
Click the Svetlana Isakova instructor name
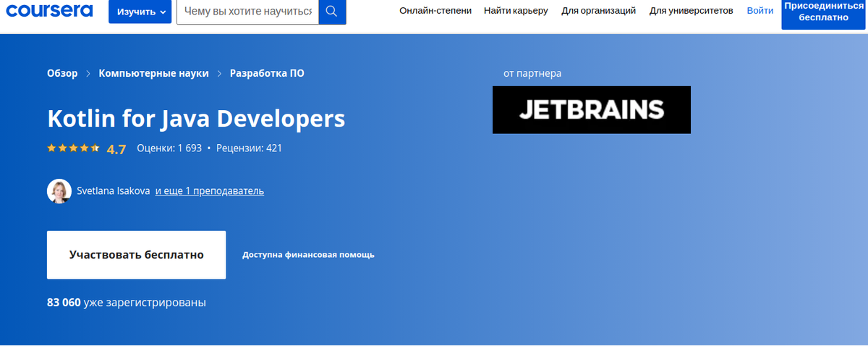114,191
